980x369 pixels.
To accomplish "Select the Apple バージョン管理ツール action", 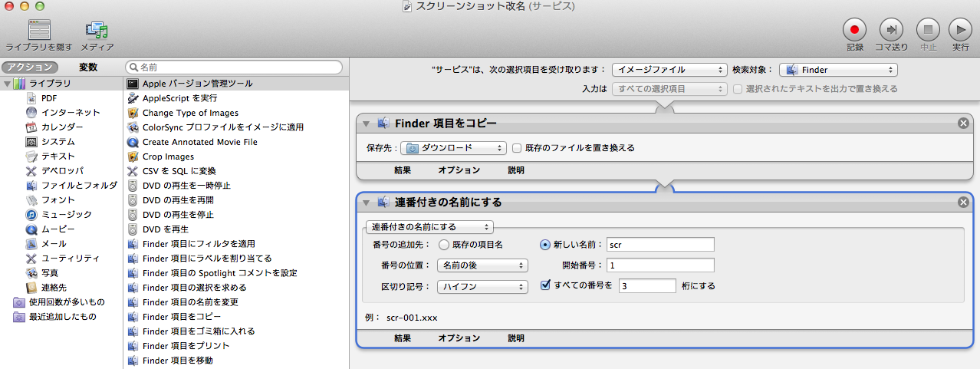I will pos(197,84).
